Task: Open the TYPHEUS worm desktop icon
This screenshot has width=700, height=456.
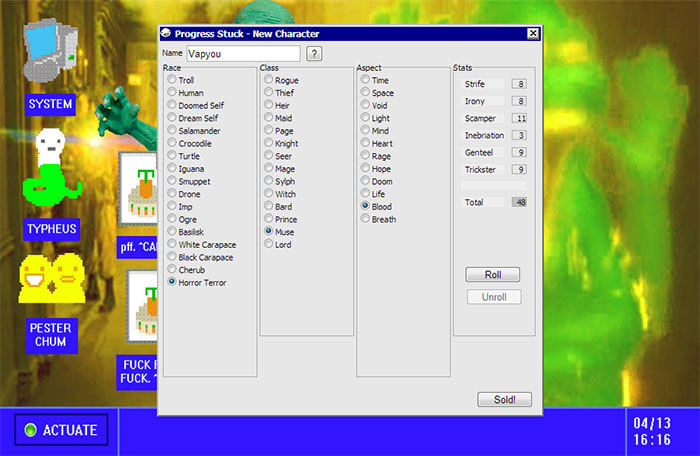Action: 52,167
